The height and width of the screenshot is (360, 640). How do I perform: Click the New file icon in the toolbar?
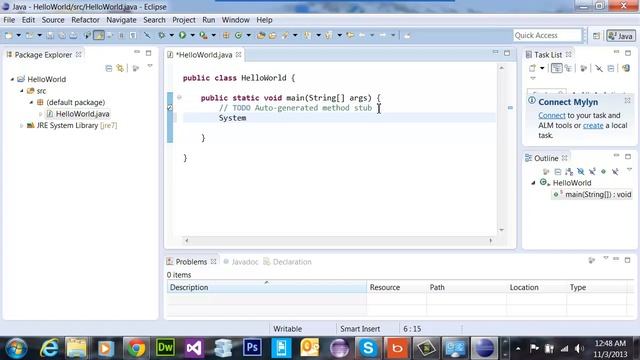[x=9, y=36]
